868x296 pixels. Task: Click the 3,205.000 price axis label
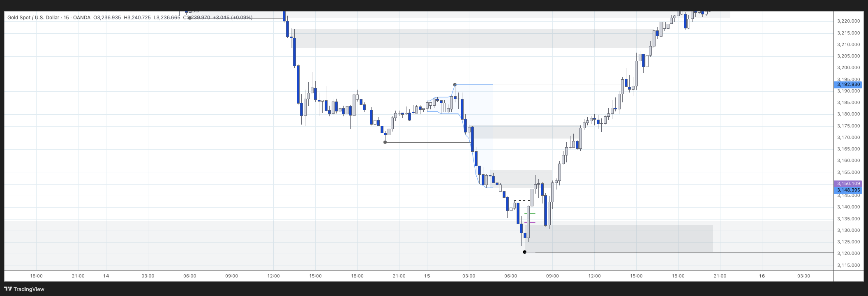click(848, 56)
